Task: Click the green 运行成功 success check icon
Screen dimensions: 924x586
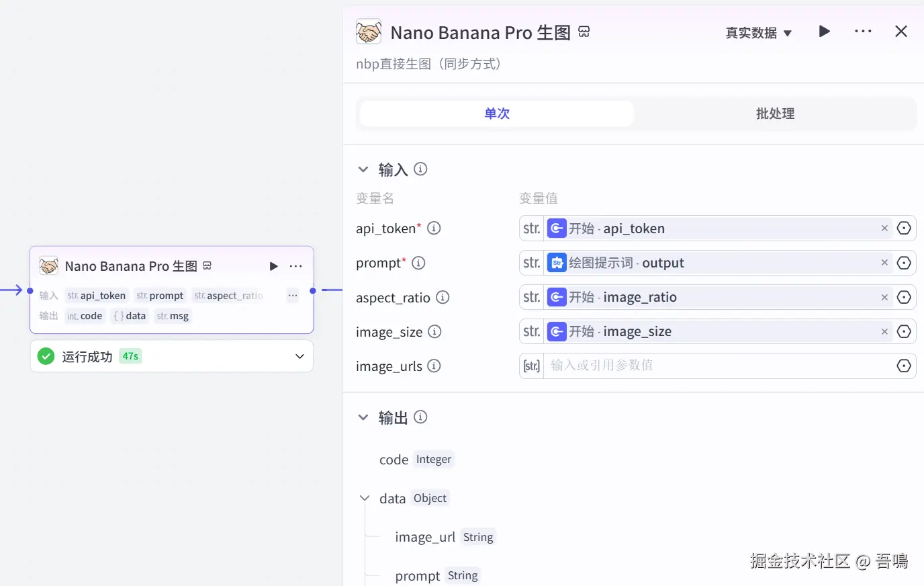Action: point(46,356)
